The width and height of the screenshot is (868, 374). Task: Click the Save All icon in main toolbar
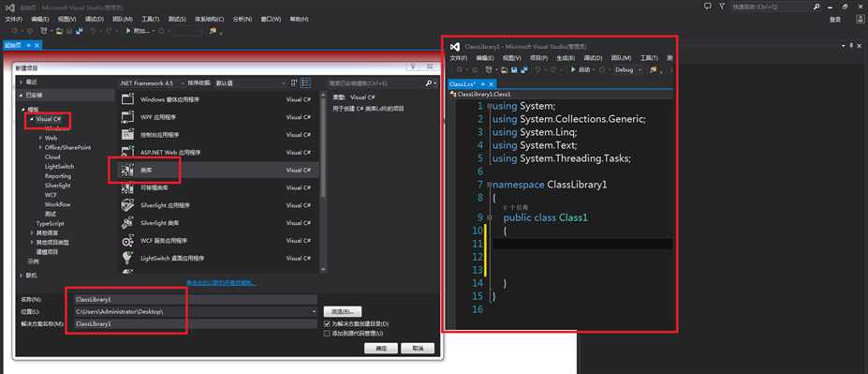[x=80, y=31]
